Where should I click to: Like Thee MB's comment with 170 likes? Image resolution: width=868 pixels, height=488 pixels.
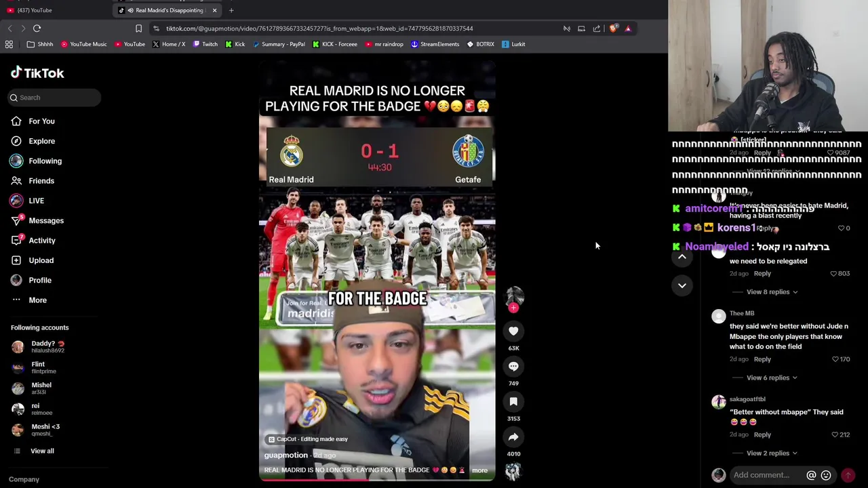coord(835,359)
